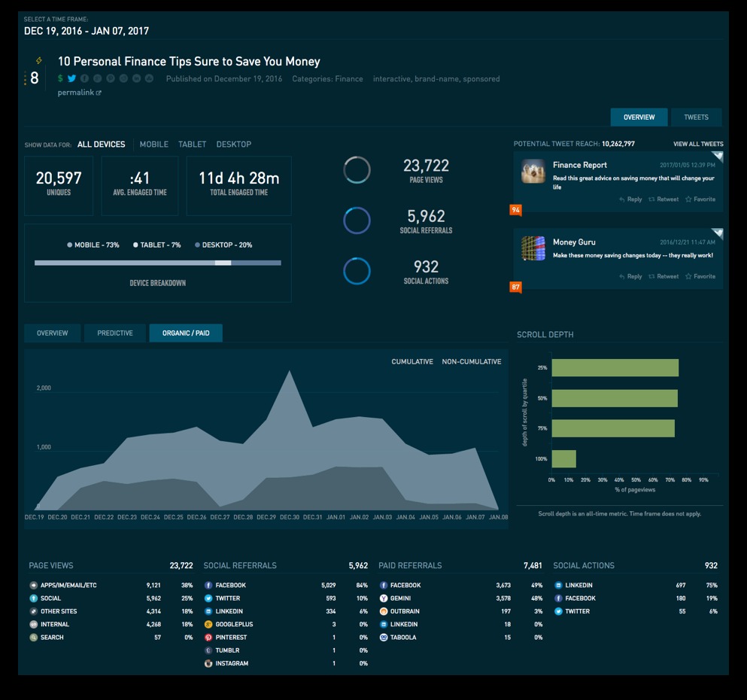Open the article permalink
Image resolution: width=747 pixels, height=700 pixels.
[79, 93]
